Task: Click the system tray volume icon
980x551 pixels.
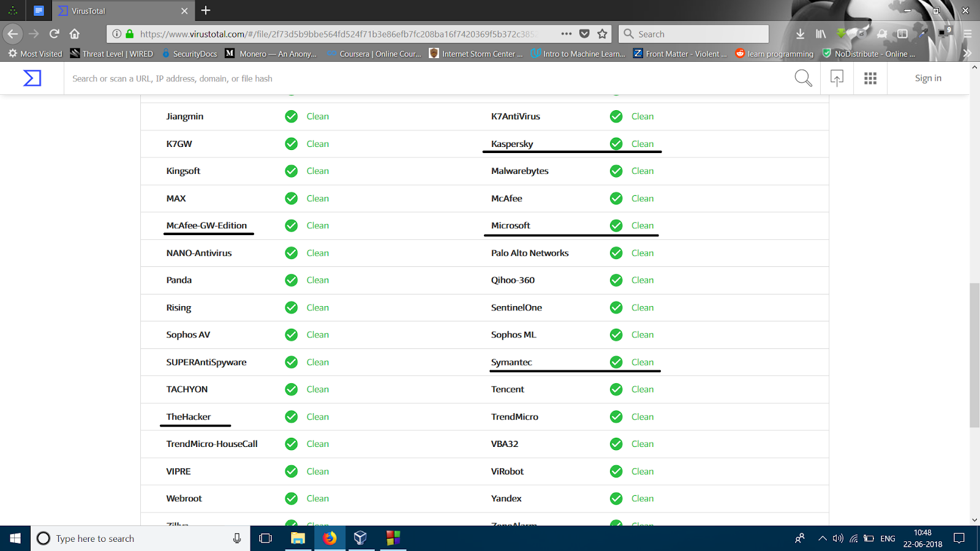Action: (838, 538)
